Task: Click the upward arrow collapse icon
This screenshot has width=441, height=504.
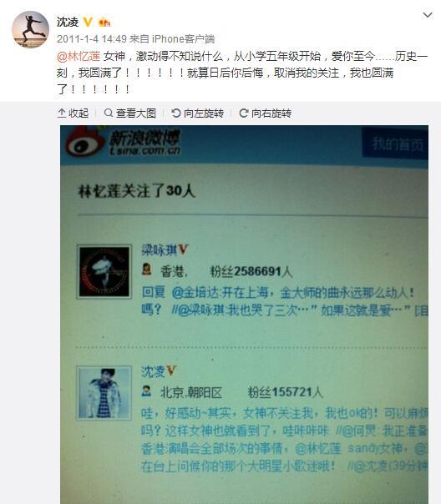Action: pos(62,113)
